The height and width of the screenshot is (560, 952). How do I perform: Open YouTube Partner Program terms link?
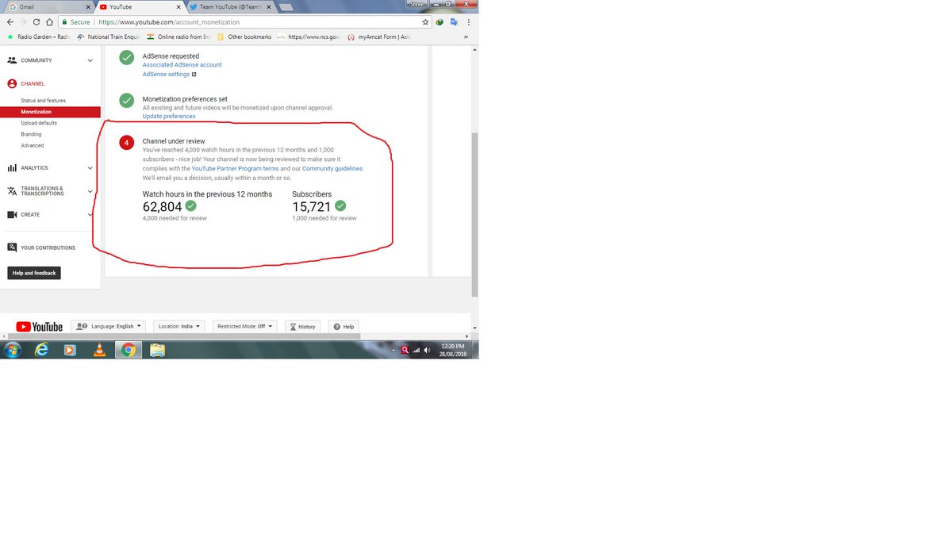[236, 168]
